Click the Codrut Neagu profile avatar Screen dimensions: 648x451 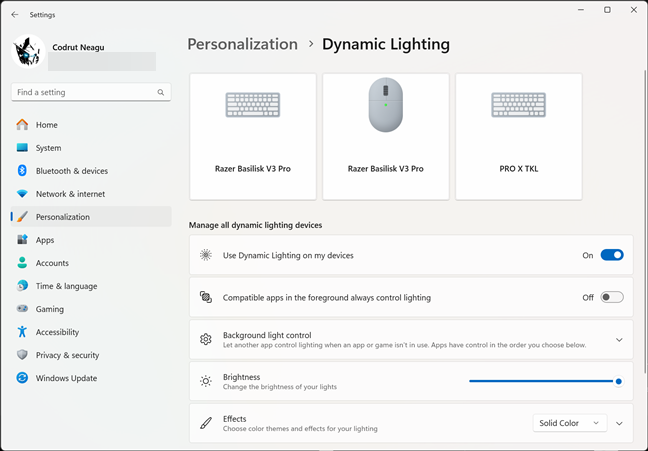tap(28, 52)
